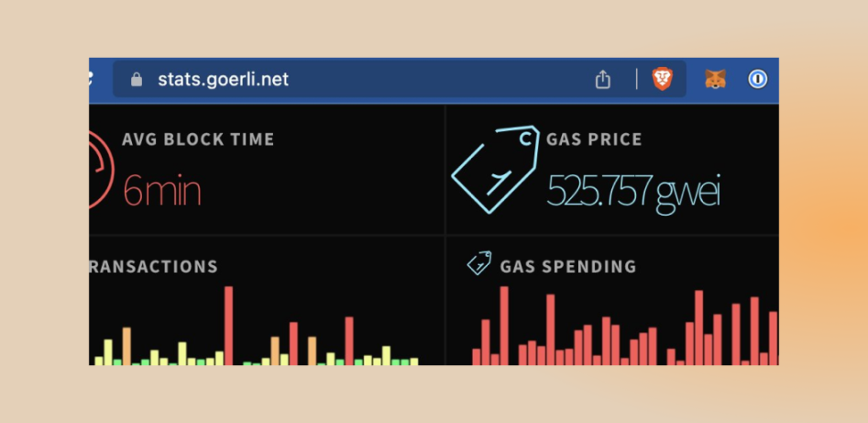Click the rightmost Gas Spending bar

point(774,339)
